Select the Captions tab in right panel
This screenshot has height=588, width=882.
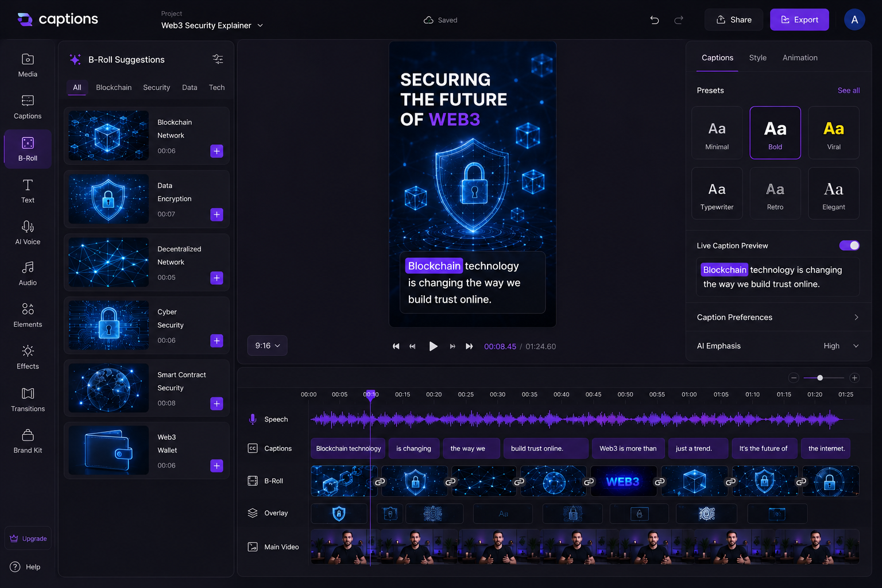(x=717, y=57)
